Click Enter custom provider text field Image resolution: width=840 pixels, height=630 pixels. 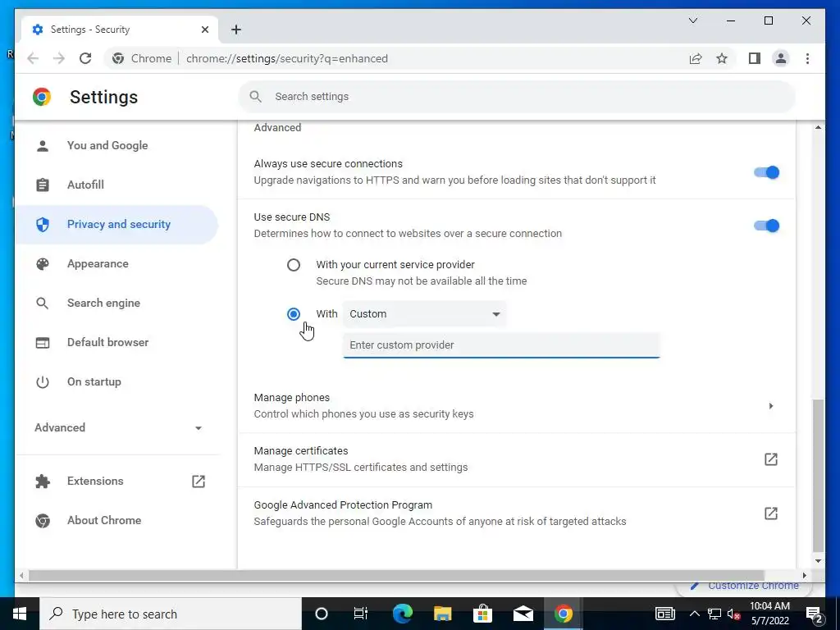[501, 345]
